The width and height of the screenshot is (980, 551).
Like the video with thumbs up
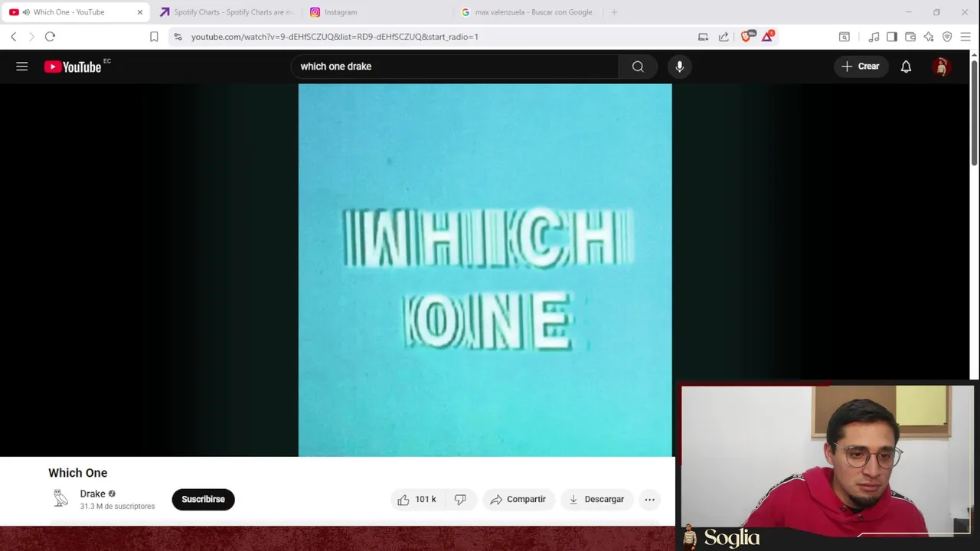(x=416, y=500)
